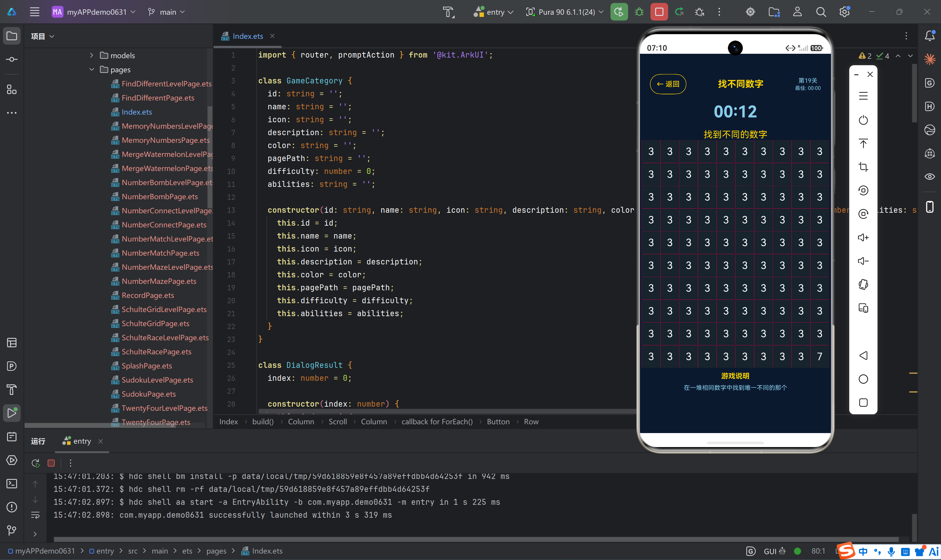This screenshot has width=941, height=560.
Task: Open account profile icon
Action: click(797, 12)
